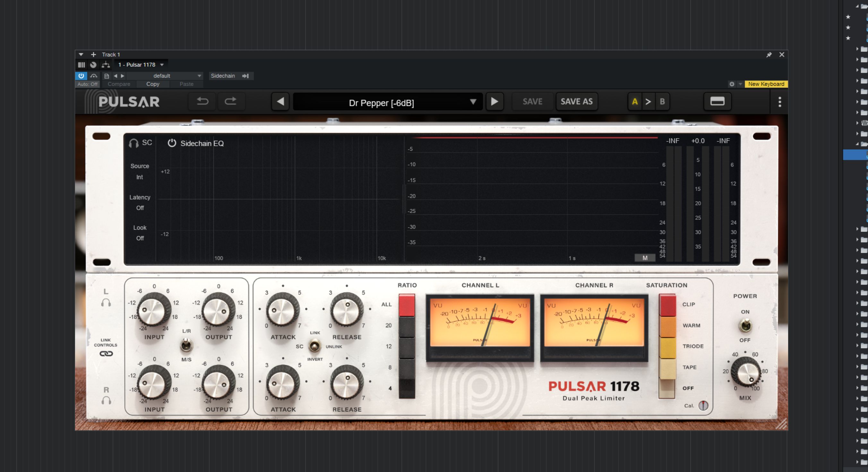Open the Pulsar three-dot options menu
Image resolution: width=868 pixels, height=472 pixels.
[x=779, y=102]
